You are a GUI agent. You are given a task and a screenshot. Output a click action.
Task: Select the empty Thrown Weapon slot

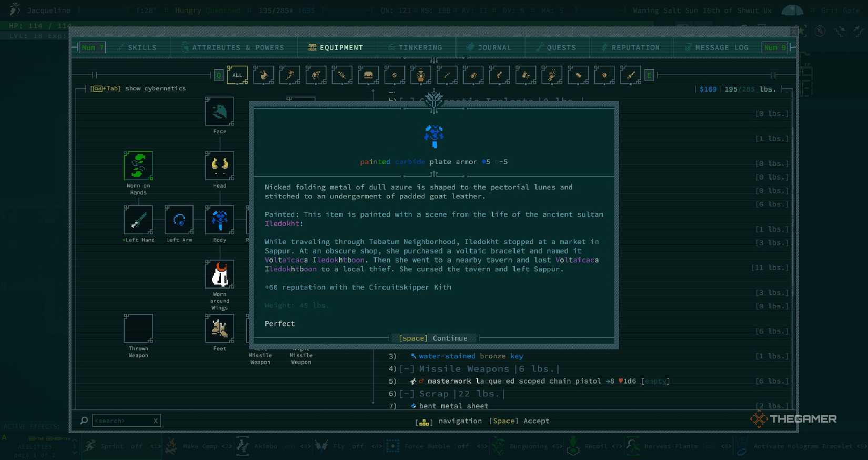[x=138, y=328]
